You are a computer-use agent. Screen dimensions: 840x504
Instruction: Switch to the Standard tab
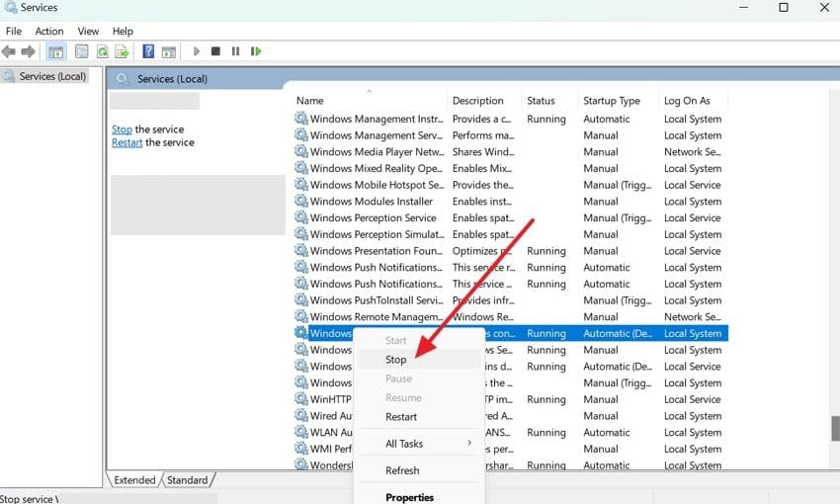pos(187,480)
